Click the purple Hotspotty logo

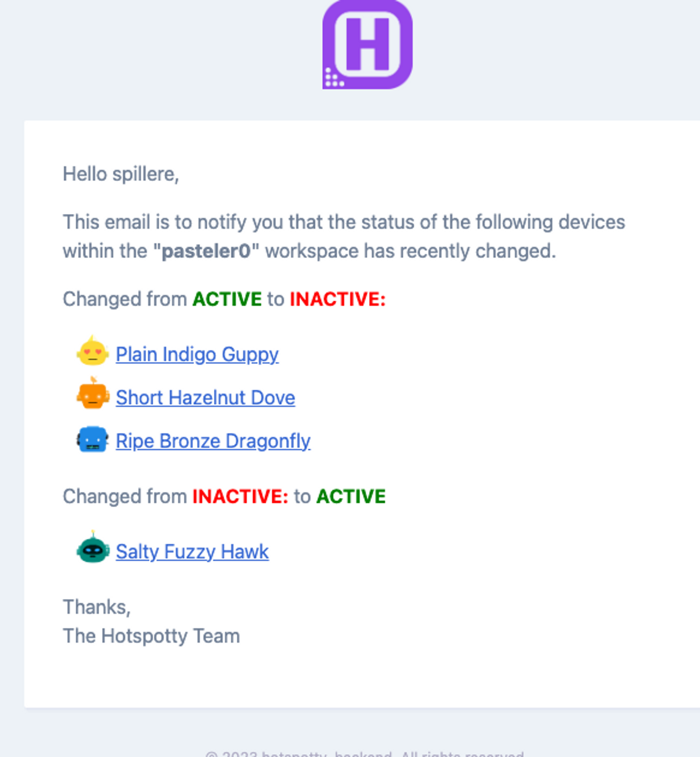point(367,44)
